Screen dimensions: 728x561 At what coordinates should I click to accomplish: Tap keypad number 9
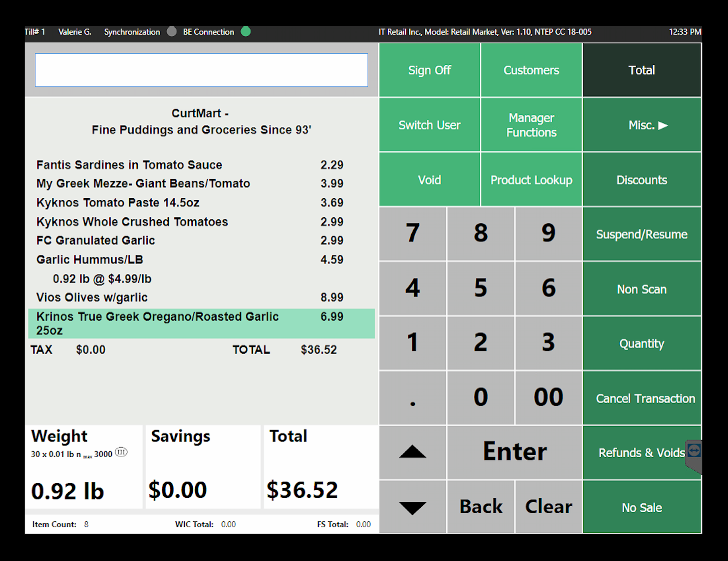(x=548, y=234)
